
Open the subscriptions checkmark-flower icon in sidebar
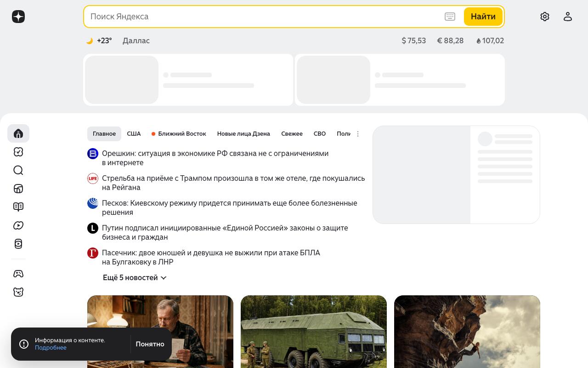point(18,152)
